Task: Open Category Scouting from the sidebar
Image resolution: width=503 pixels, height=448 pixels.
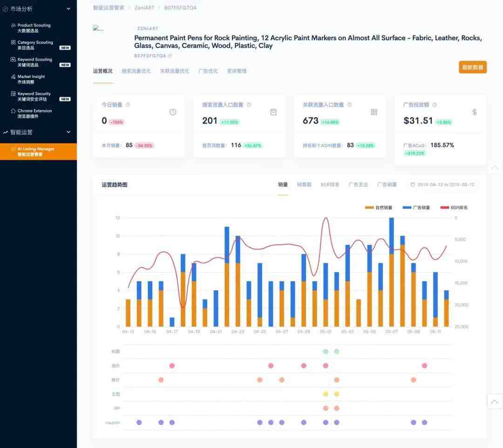Action: pyautogui.click(x=35, y=45)
